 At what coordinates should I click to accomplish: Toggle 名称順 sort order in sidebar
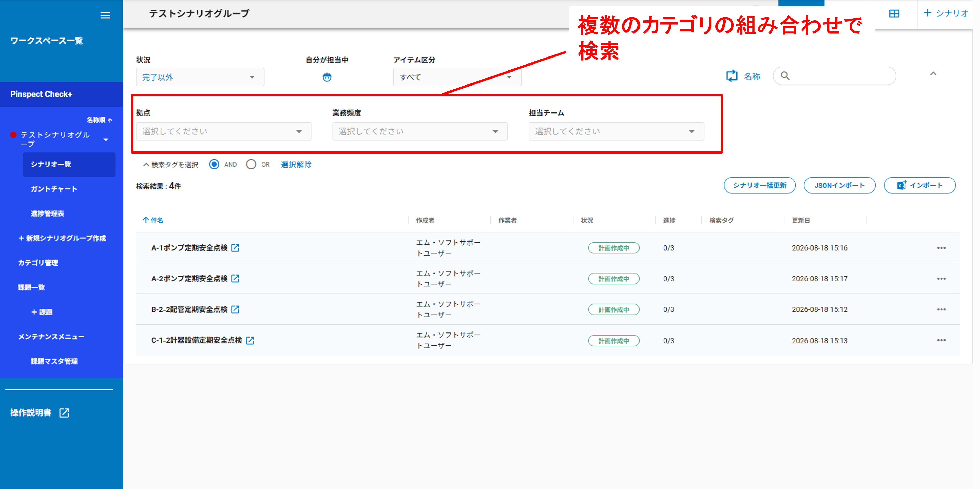click(x=99, y=120)
